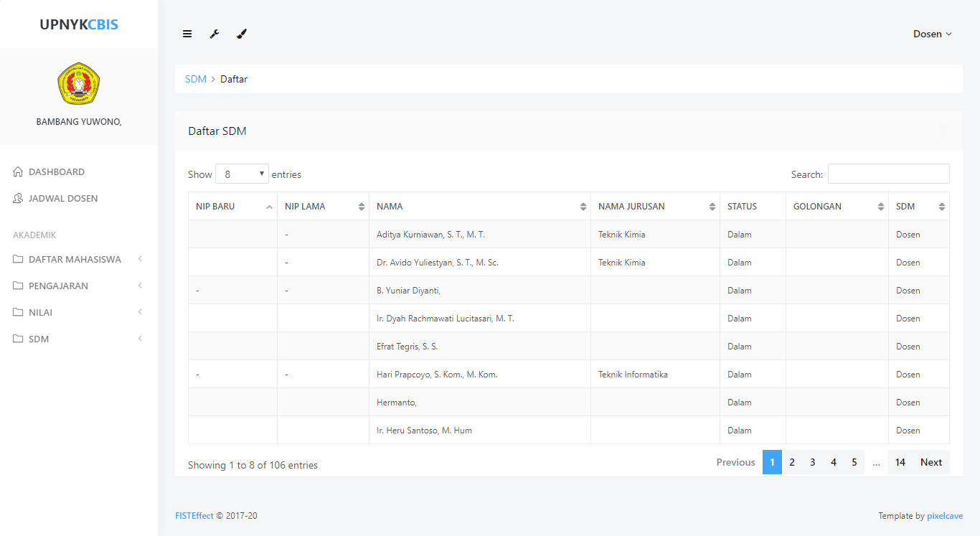Sort table by Nama column arrows
This screenshot has height=536, width=980.
click(x=583, y=207)
